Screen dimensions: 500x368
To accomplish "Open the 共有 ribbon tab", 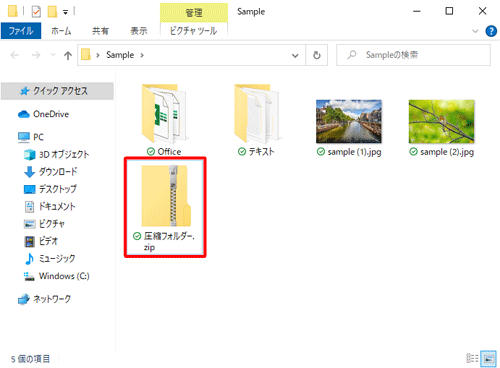I will pyautogui.click(x=100, y=31).
